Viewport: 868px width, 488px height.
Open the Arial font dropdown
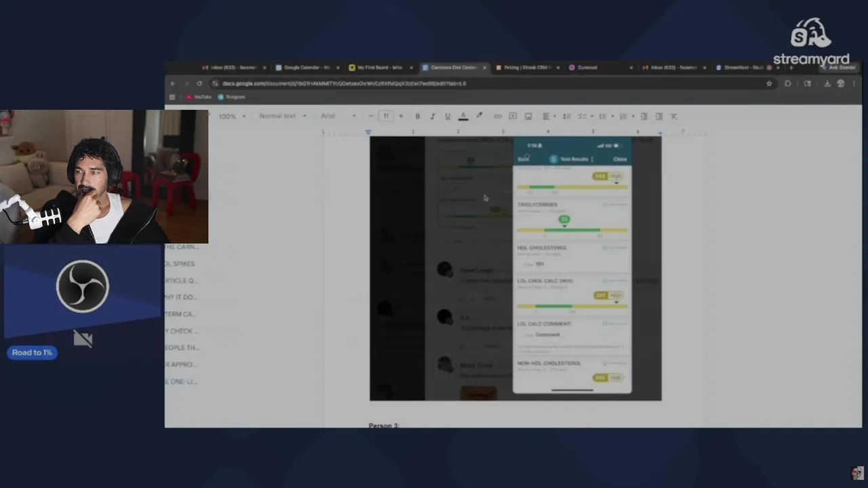click(x=338, y=116)
